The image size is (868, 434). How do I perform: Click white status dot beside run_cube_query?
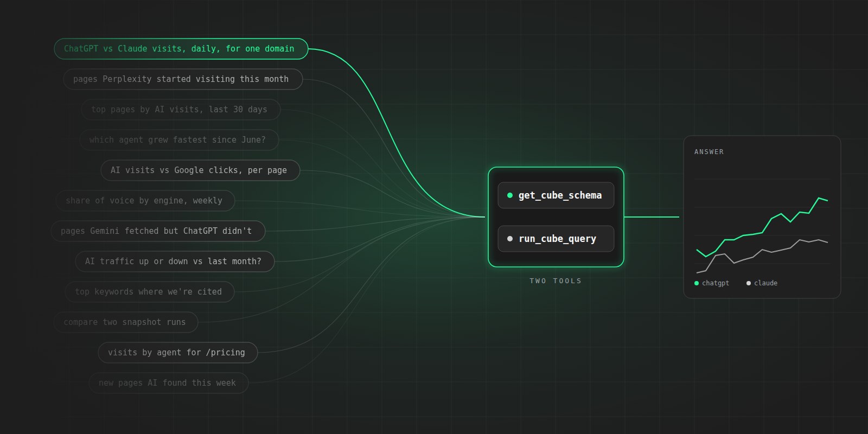tap(510, 239)
